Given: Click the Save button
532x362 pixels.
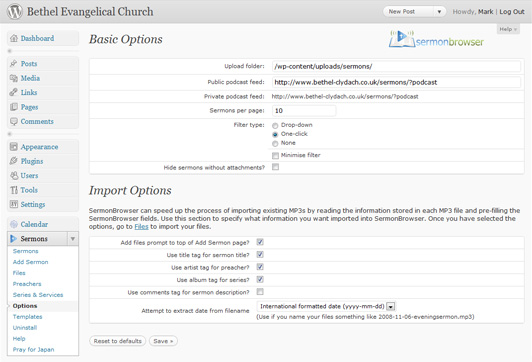Looking at the screenshot, I should (x=163, y=341).
